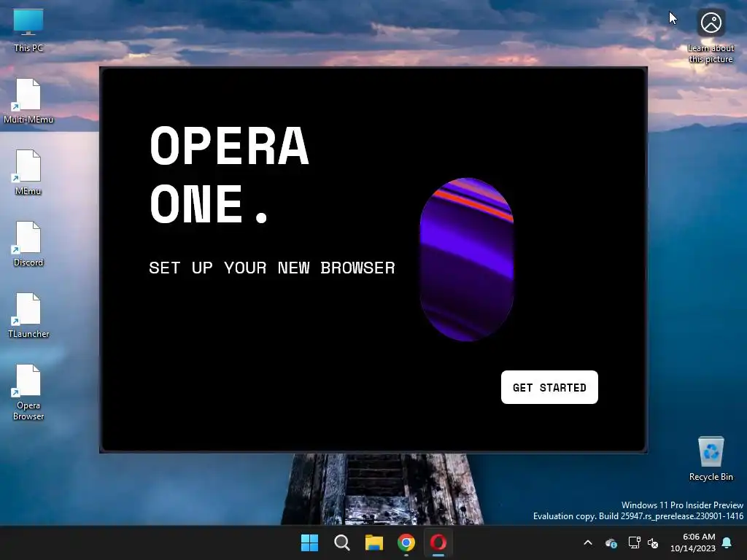The width and height of the screenshot is (747, 560).
Task: Select the Opera Browser desktop shortcut
Action: click(x=28, y=392)
